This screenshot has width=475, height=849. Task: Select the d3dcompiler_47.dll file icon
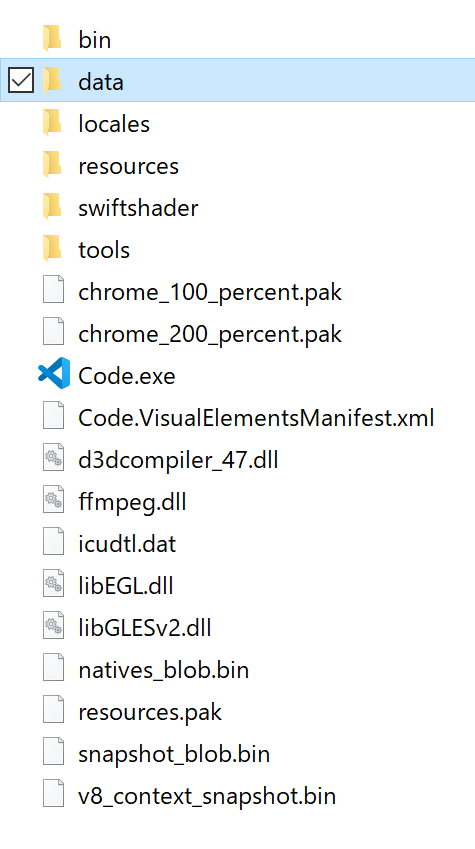click(54, 458)
